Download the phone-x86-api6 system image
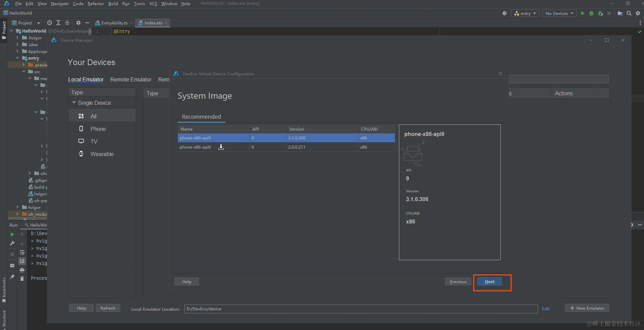 tap(221, 147)
